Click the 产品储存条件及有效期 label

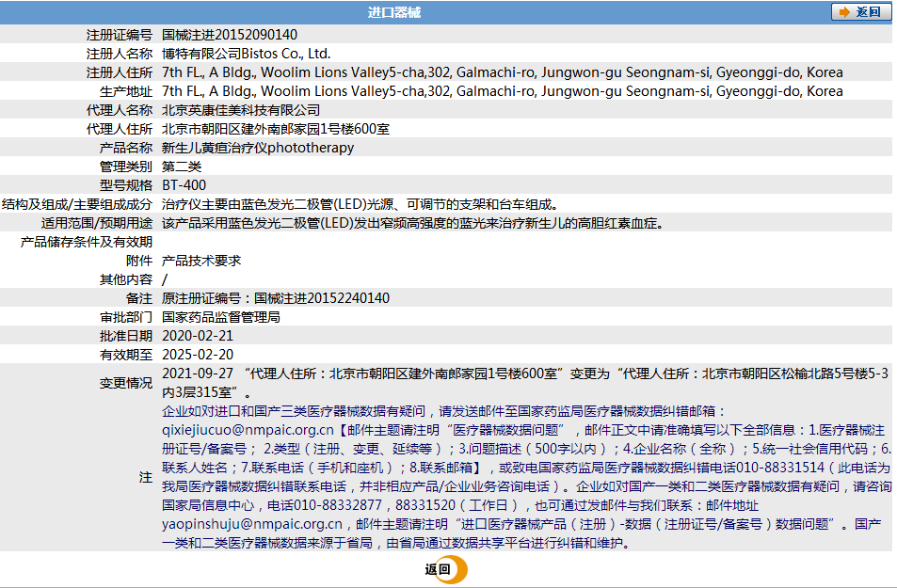click(x=87, y=242)
